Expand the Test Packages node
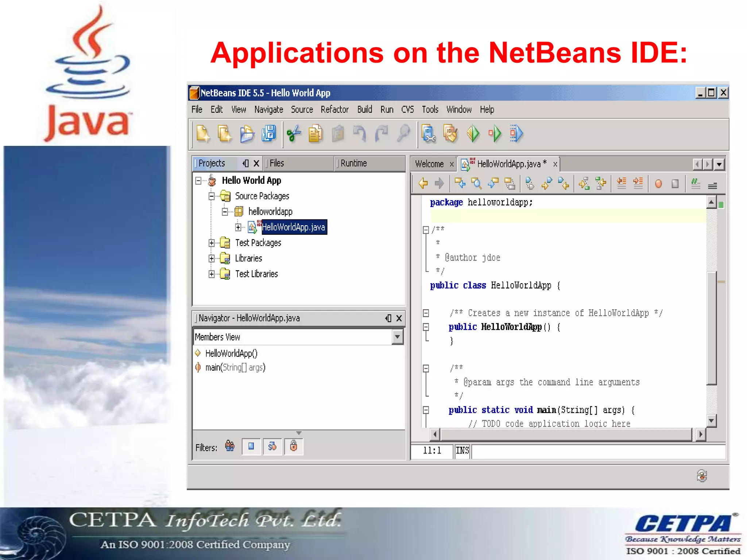Viewport: 747px width, 560px height. (x=212, y=243)
